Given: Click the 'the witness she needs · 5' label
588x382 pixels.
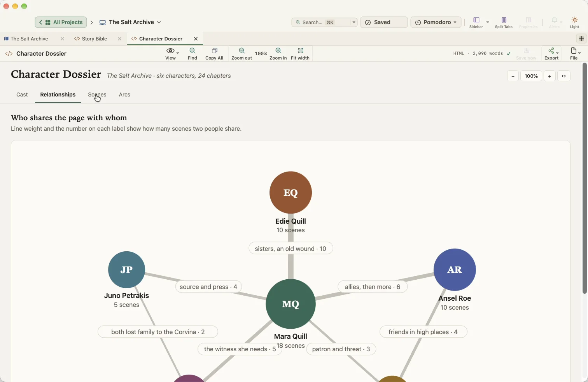Looking at the screenshot, I should 240,349.
